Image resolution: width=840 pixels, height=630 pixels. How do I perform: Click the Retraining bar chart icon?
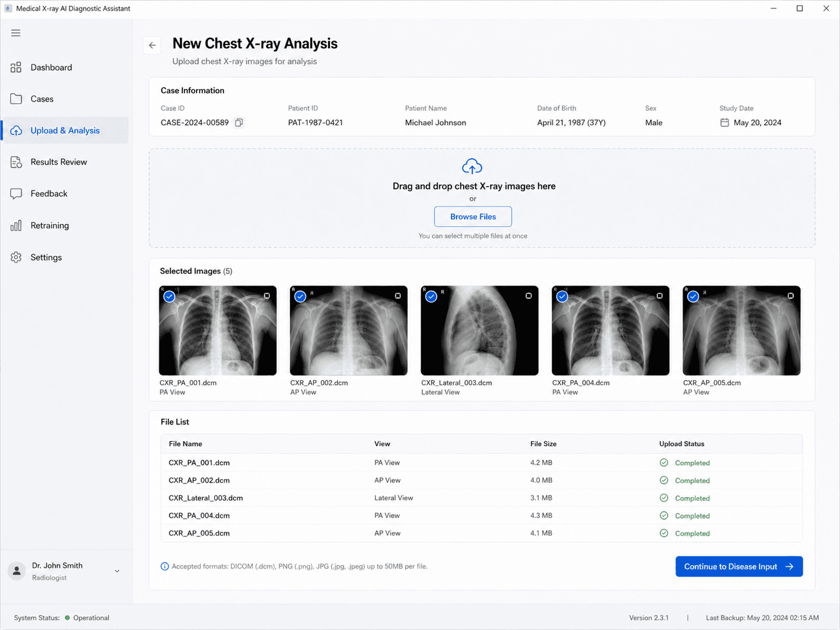16,226
